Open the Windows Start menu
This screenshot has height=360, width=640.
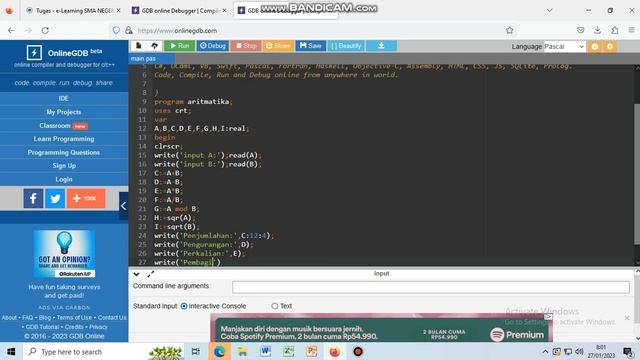[11, 351]
